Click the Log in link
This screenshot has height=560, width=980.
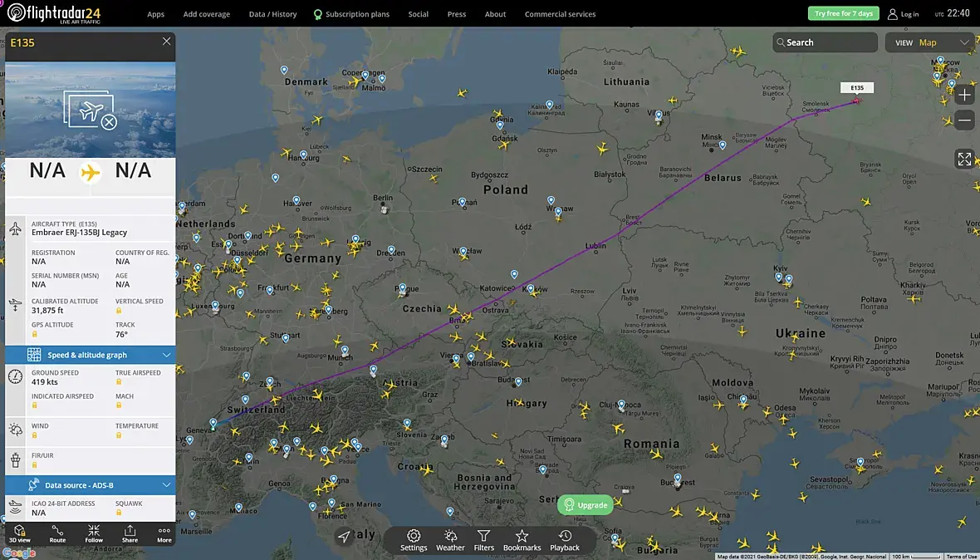(909, 14)
